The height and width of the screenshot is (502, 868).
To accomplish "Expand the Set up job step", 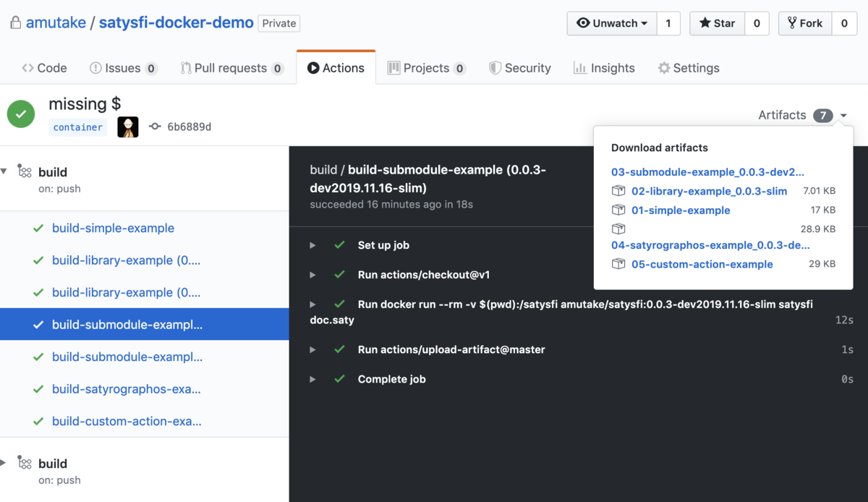I will (312, 245).
